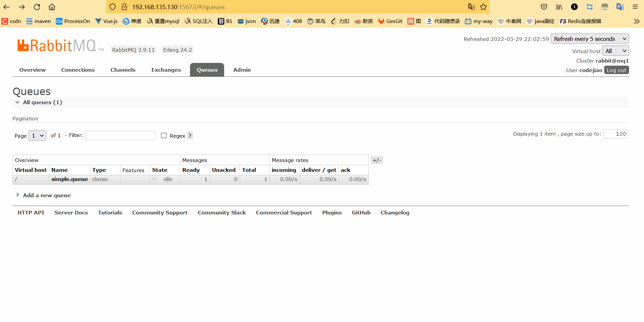Image resolution: width=644 pixels, height=322 pixels.
Task: Switch to the Exchanges tab
Action: pyautogui.click(x=166, y=70)
